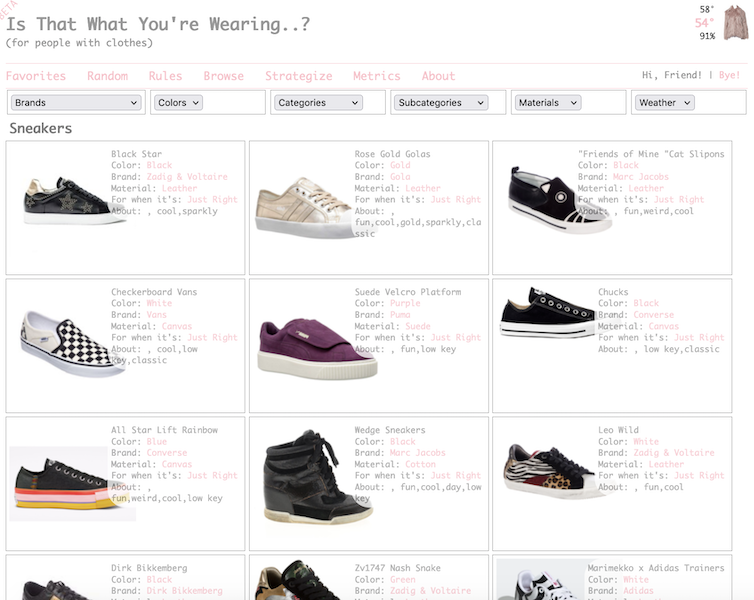Click the 54° current temperature reading
This screenshot has height=600, width=754.
[704, 23]
